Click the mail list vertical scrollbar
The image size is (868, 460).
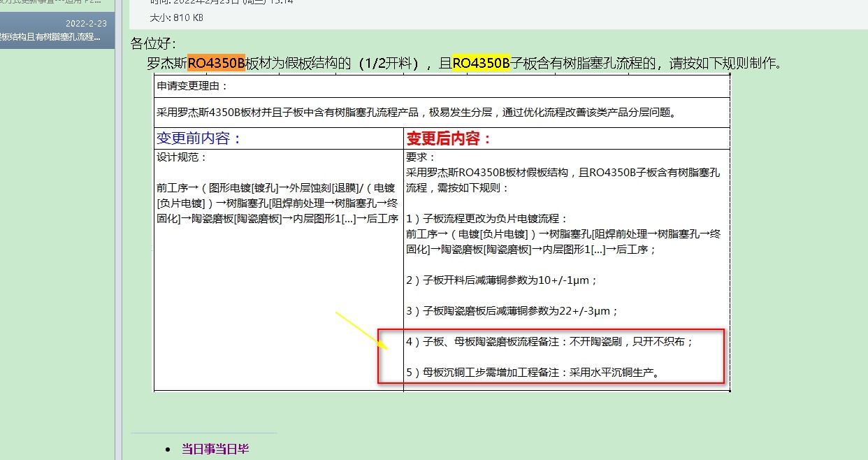pos(119,230)
